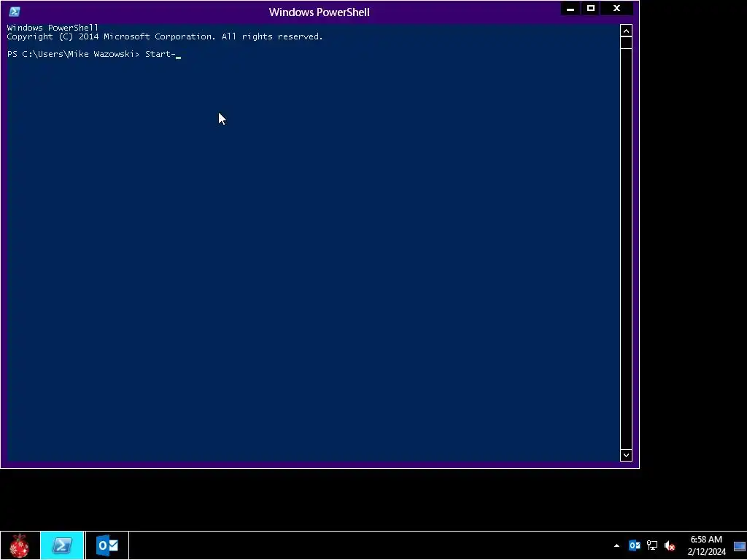Click the prompt line 'PS C:\Users\Mike Wazowski>'

coord(74,54)
